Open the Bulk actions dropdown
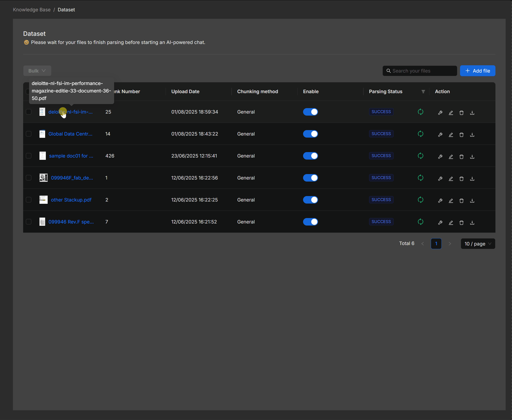 point(37,71)
